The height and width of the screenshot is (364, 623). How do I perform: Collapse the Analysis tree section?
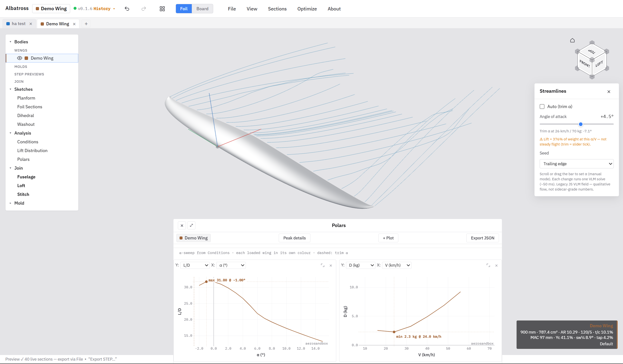(x=10, y=133)
